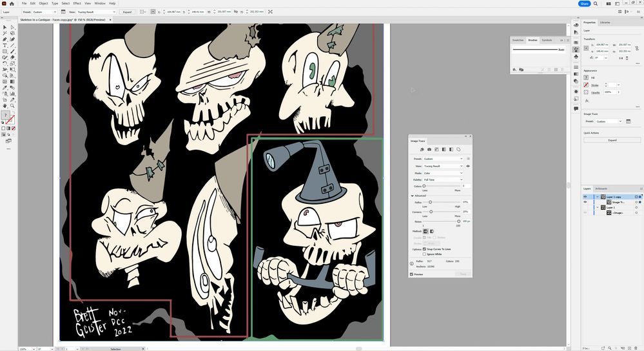Image resolution: width=644 pixels, height=351 pixels.
Task: Show the hidden <Image> sublayer
Action: (585, 212)
